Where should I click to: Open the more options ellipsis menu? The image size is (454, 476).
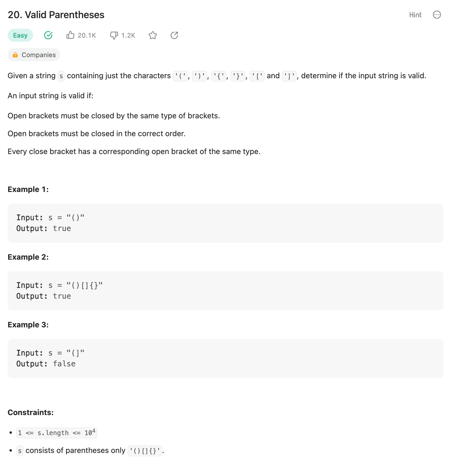(x=437, y=15)
